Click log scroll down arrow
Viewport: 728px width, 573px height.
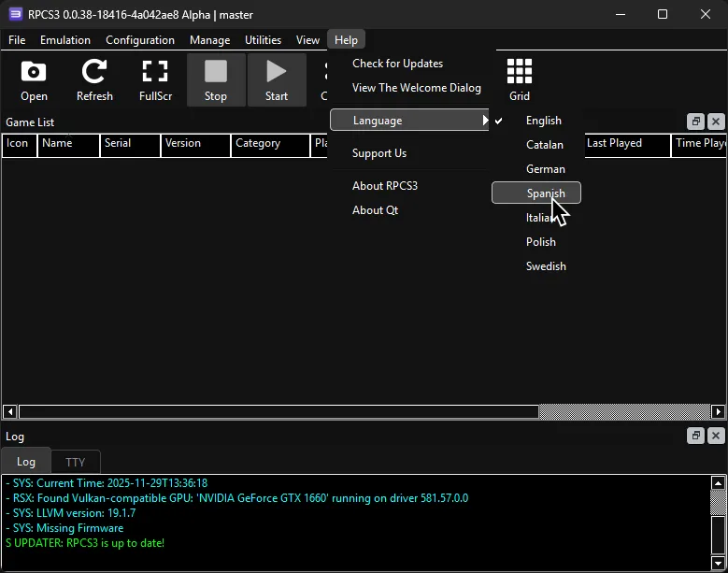718,564
